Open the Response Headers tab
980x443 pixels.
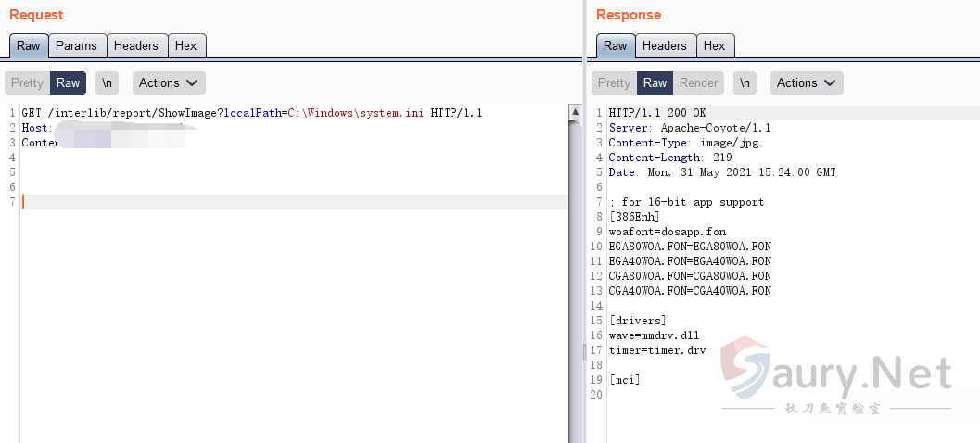[x=664, y=45]
